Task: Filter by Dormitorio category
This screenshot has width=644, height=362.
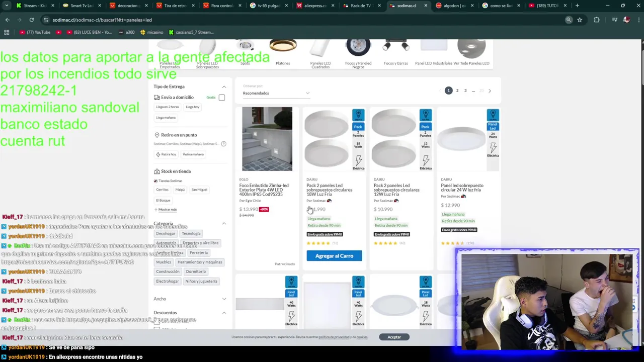Action: point(196,271)
